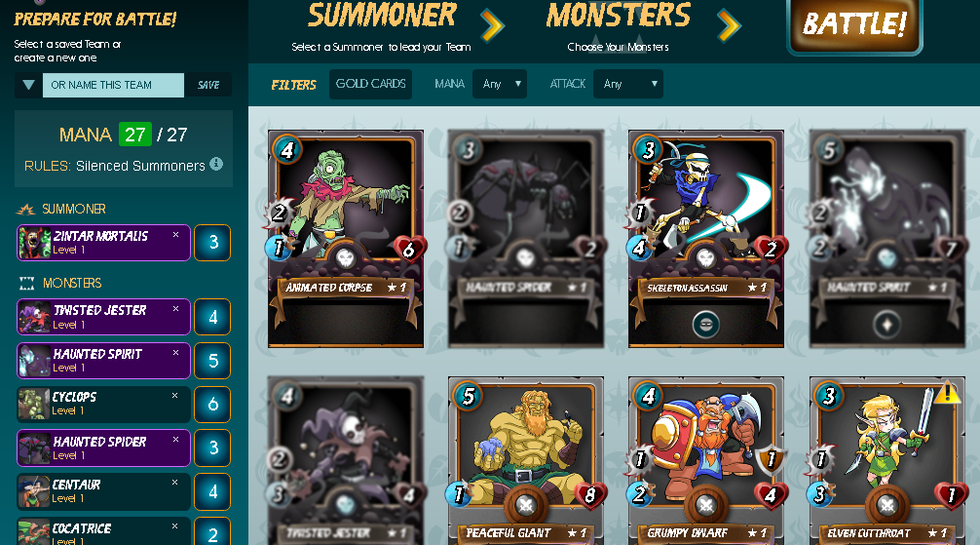Remove Twisted Jester from the team

click(x=175, y=309)
